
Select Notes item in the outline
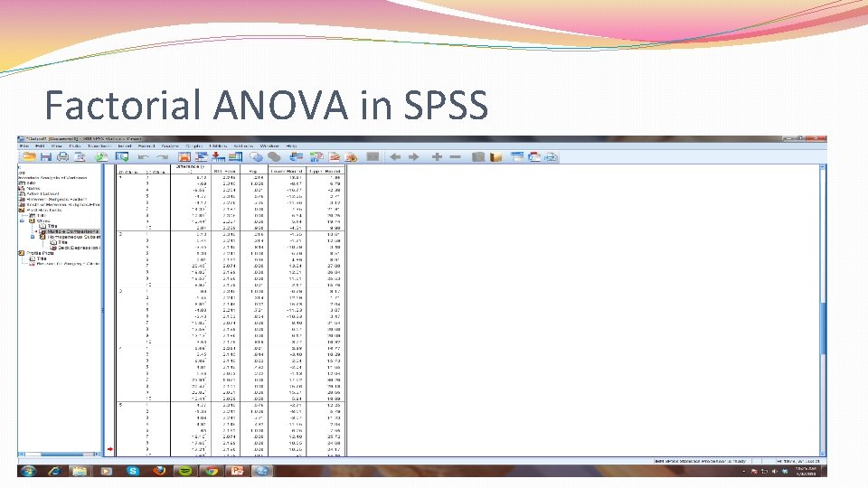pyautogui.click(x=33, y=189)
